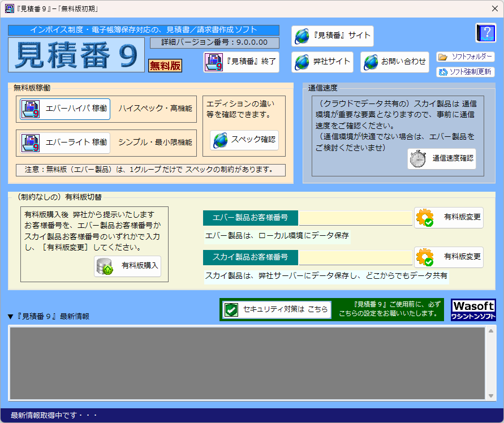
Task: Click the folder icon for ソフトフォルダー
Action: pyautogui.click(x=443, y=57)
